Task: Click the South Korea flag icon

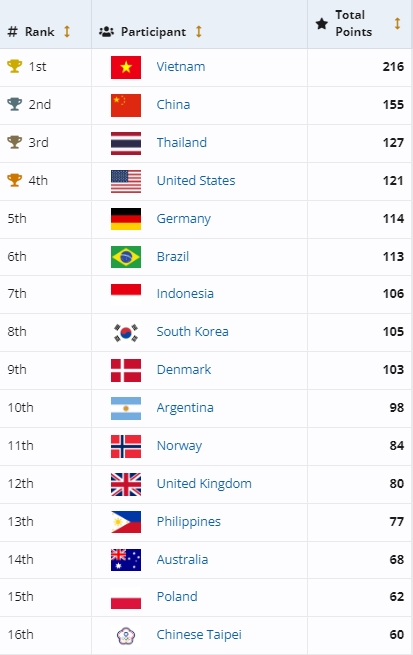Action: pyautogui.click(x=126, y=333)
